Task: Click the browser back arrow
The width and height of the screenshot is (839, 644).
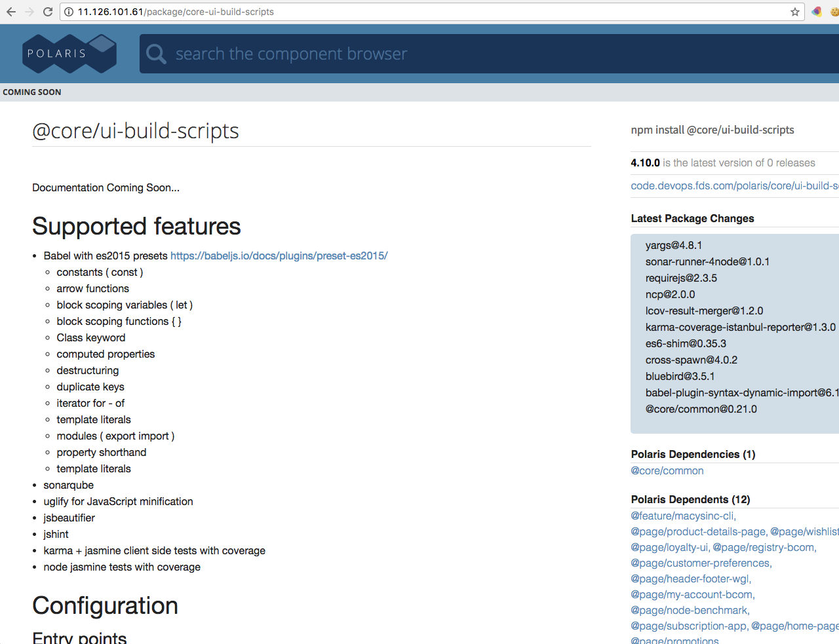Action: [10, 11]
